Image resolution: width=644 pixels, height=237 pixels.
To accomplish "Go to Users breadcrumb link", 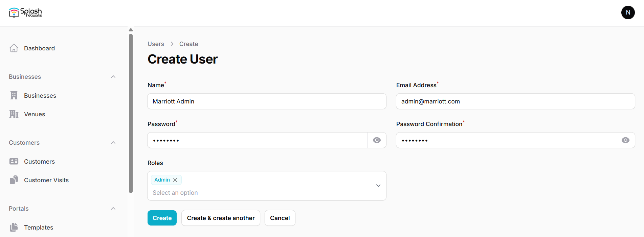I will tap(156, 44).
